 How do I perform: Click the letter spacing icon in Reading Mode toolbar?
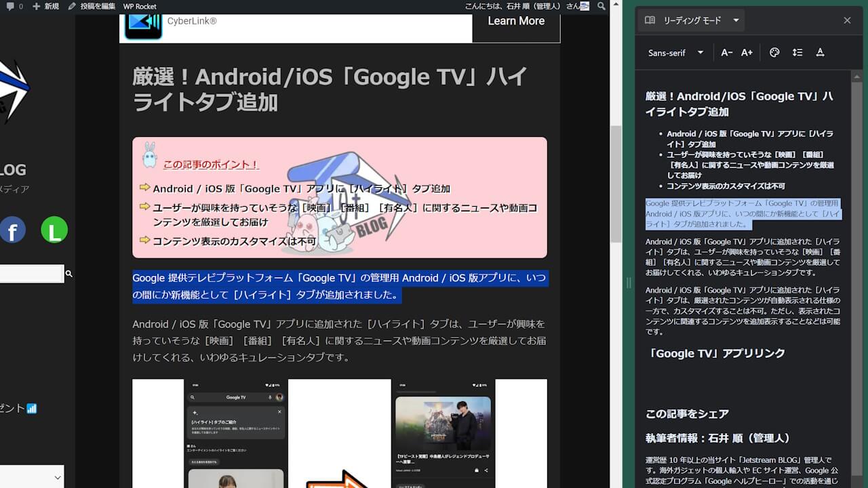point(820,52)
